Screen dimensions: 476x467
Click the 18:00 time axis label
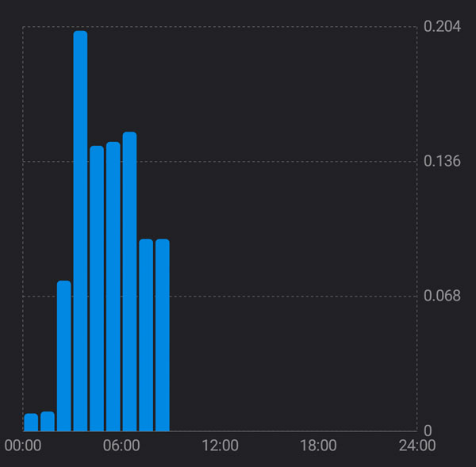[x=318, y=446]
